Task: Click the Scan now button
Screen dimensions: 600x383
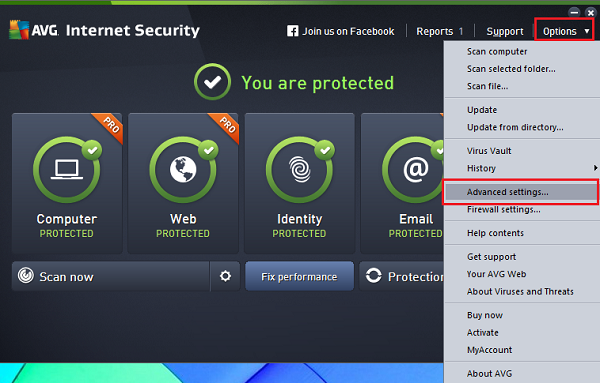Action: [111, 276]
